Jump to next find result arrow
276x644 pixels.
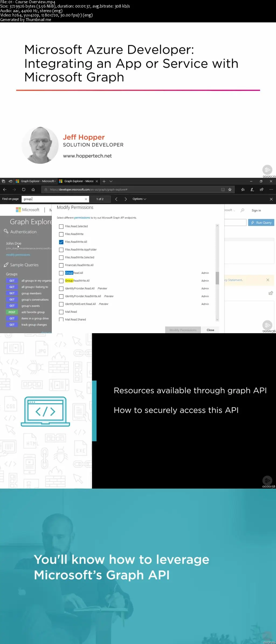[x=126, y=199]
